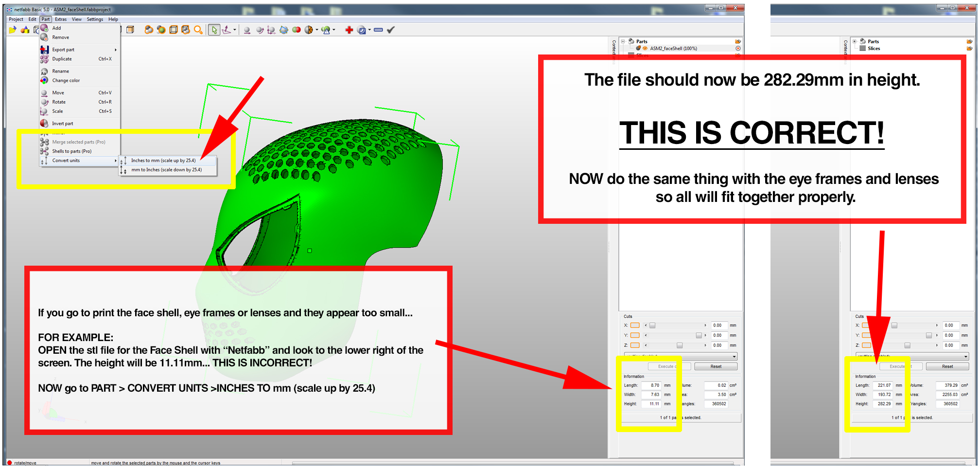Image resolution: width=980 pixels, height=470 pixels.
Task: Toggle the X cut orange box, left window
Action: pos(635,325)
